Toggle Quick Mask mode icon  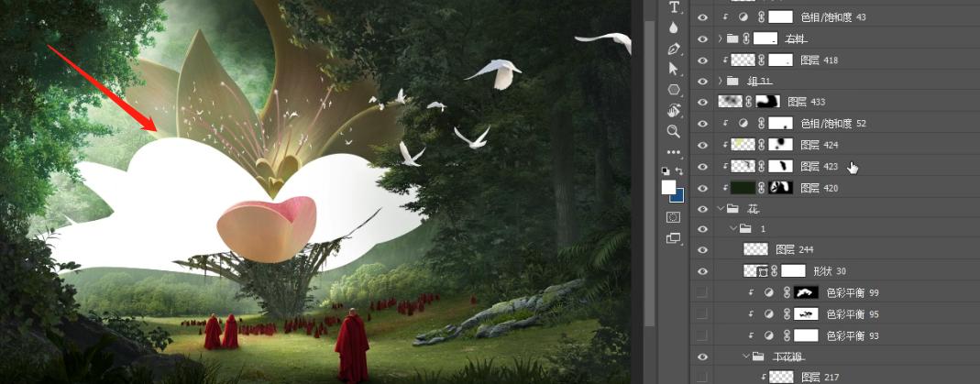(674, 217)
